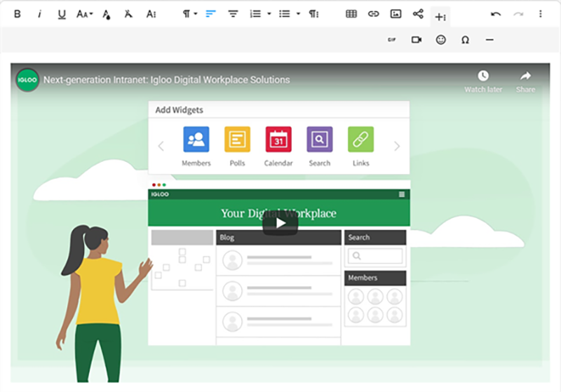Insert a GIF
Image resolution: width=561 pixels, height=392 pixels.
pyautogui.click(x=392, y=40)
